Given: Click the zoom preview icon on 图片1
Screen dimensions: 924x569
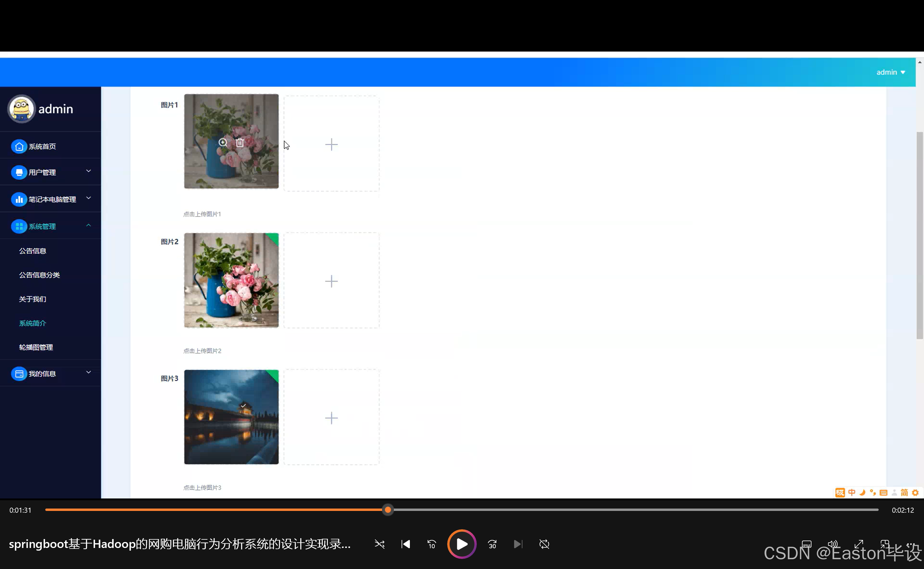Looking at the screenshot, I should (223, 142).
